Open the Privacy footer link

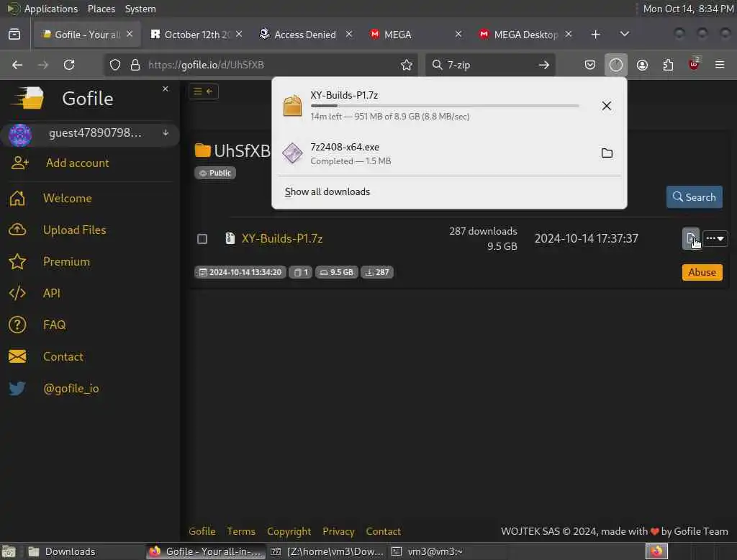click(x=338, y=531)
